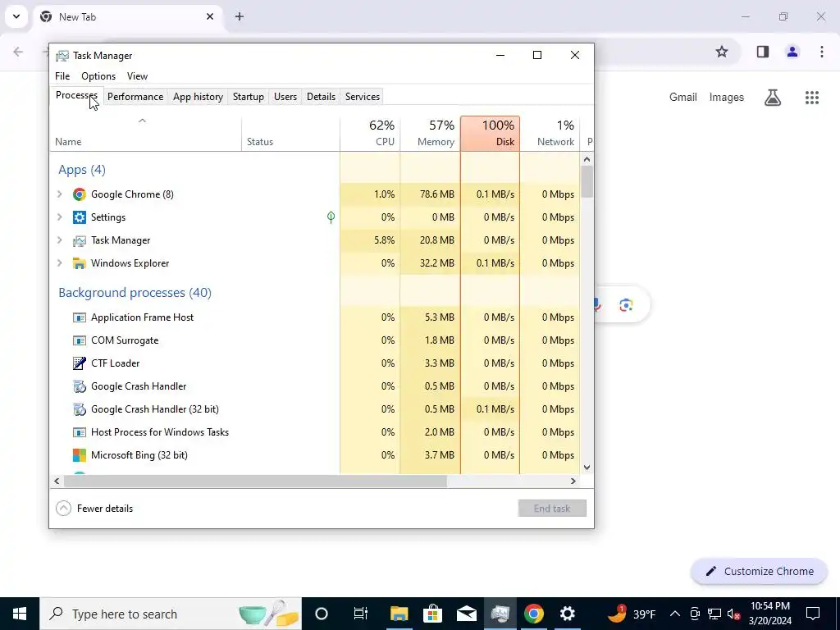The image size is (840, 630).
Task: Switch to the App history tab
Action: [x=198, y=97]
